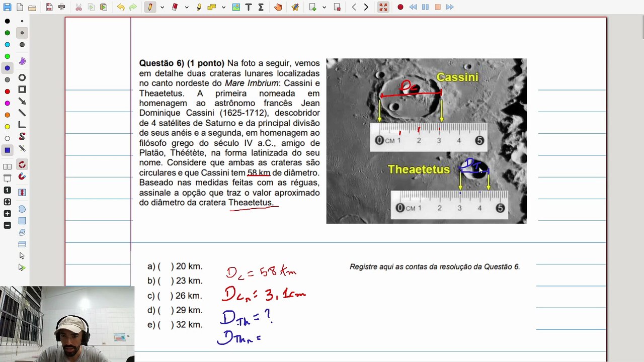Toggle the purple fill shape option
This screenshot has height=362, width=644.
22,61
